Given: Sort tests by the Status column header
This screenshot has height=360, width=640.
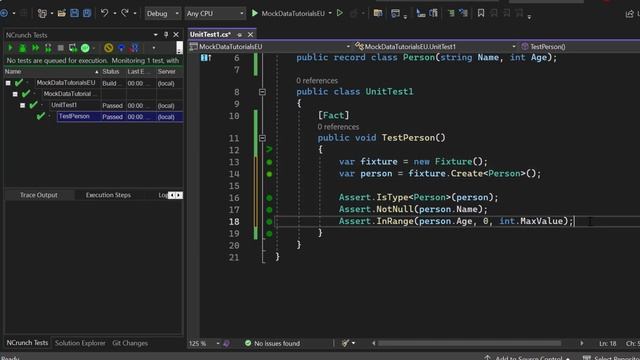Looking at the screenshot, I should point(113,71).
